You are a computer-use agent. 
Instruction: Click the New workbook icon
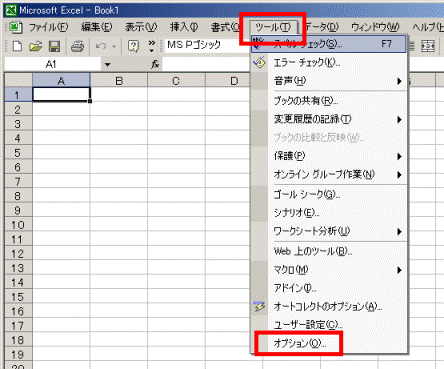coord(17,46)
